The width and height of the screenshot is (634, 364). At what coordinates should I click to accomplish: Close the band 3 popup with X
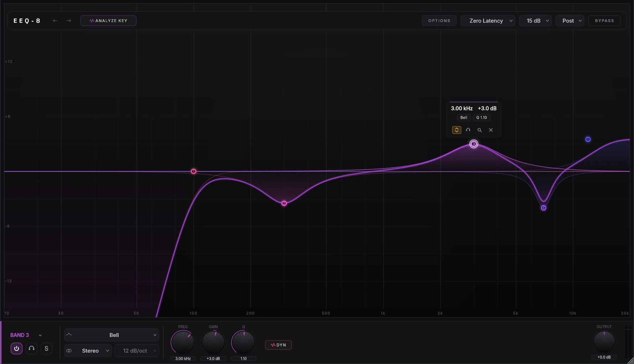(491, 130)
